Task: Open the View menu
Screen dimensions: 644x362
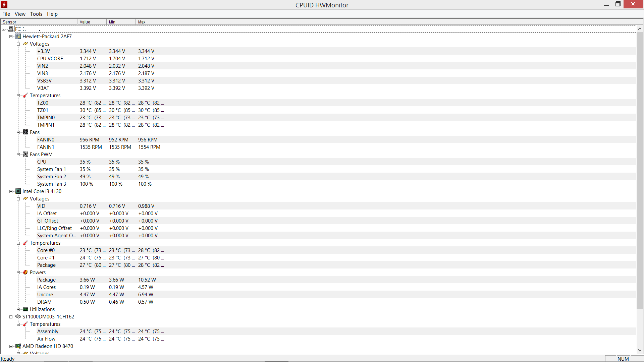Action: (20, 14)
